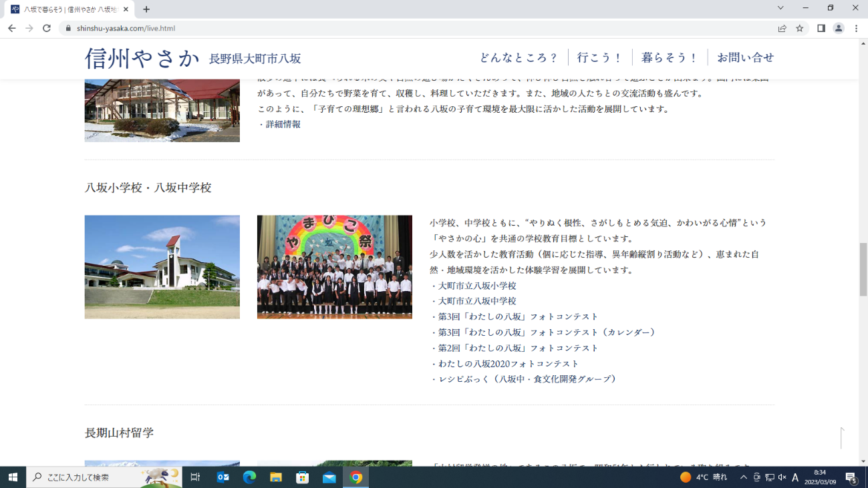The width and height of the screenshot is (868, 488).
Task: Open the network icon in the tray
Action: coord(770,477)
